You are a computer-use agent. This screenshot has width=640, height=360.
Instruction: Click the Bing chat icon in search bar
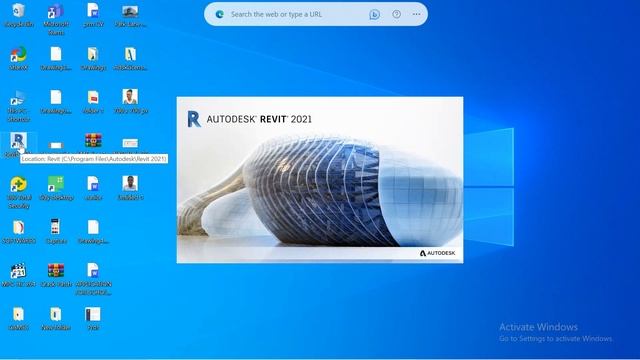tap(374, 14)
